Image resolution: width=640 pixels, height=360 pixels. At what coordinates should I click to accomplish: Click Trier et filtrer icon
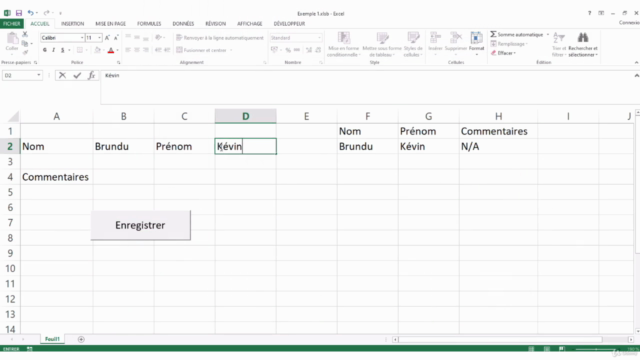point(558,44)
